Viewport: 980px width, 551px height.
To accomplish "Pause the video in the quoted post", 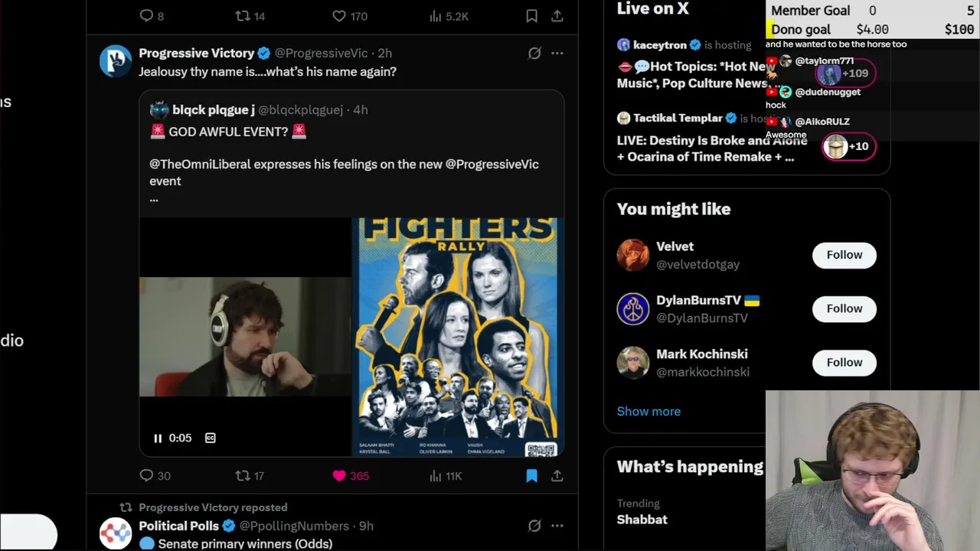I will pyautogui.click(x=158, y=438).
